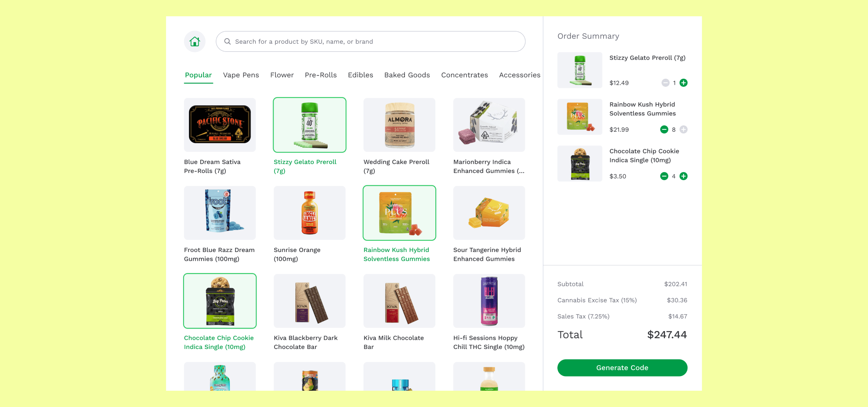The width and height of the screenshot is (868, 407).
Task: Decrease Chocolate Chip Cookie quantity with minus
Action: (x=664, y=176)
